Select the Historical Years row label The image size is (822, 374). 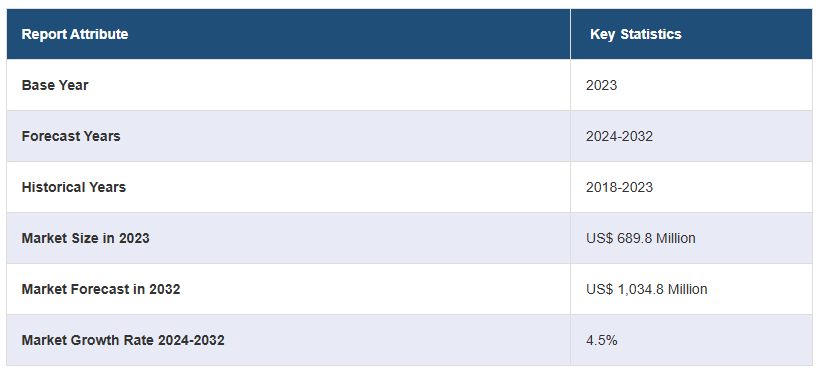click(x=74, y=187)
